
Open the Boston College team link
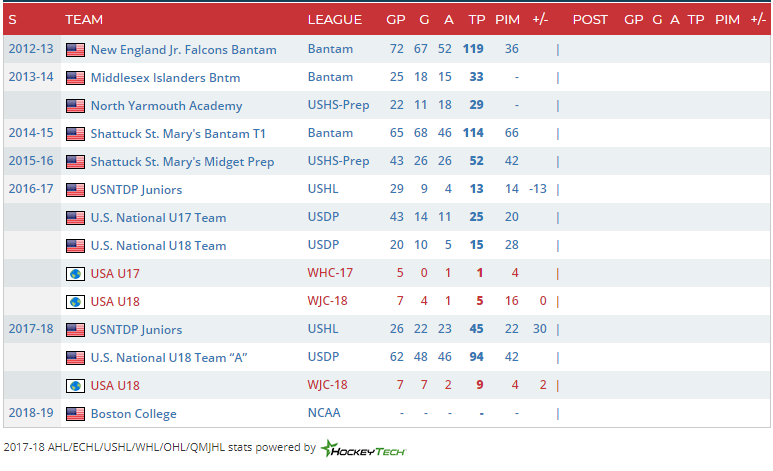point(134,414)
